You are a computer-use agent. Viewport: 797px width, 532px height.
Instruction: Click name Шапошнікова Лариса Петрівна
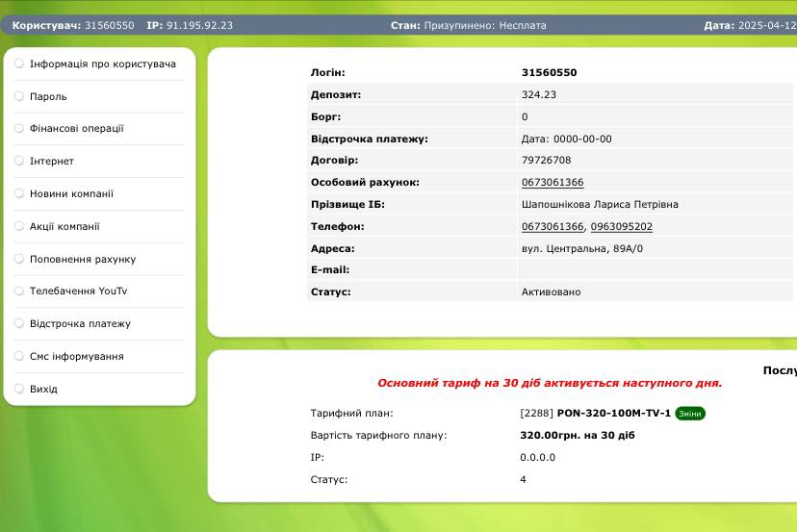coord(600,205)
